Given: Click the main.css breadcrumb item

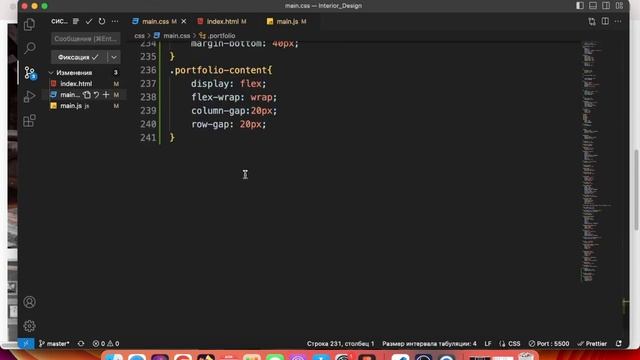Looking at the screenshot, I should pos(176,36).
